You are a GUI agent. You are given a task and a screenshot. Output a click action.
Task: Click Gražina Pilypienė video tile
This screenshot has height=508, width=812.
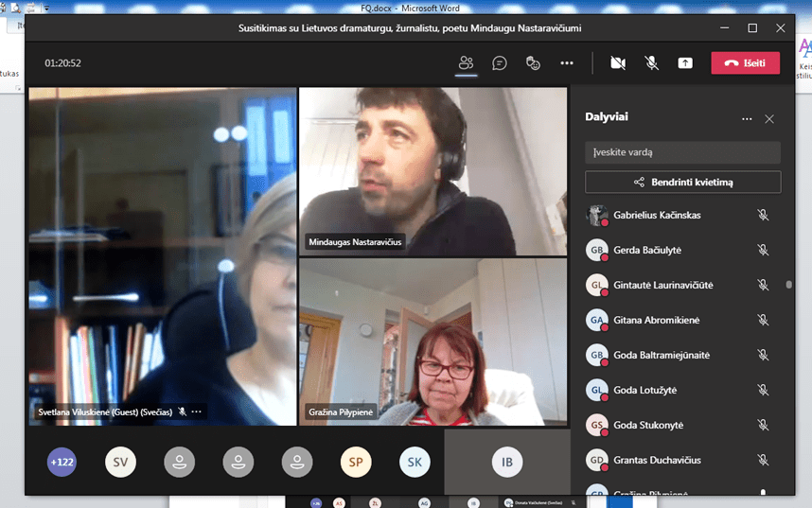432,342
